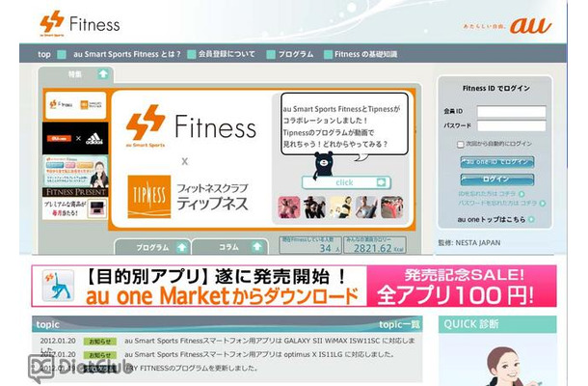
Task: Click the 監修: NESTA JAPAN text
Action: point(469,242)
